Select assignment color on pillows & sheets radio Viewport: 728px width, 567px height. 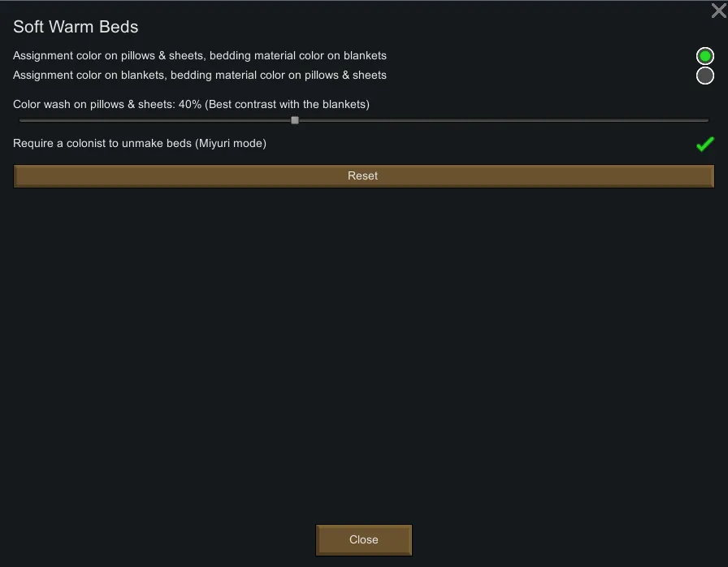(x=704, y=56)
